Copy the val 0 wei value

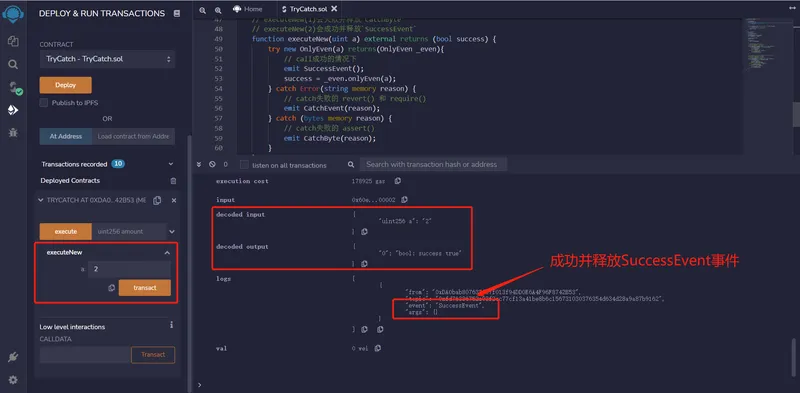coord(378,348)
